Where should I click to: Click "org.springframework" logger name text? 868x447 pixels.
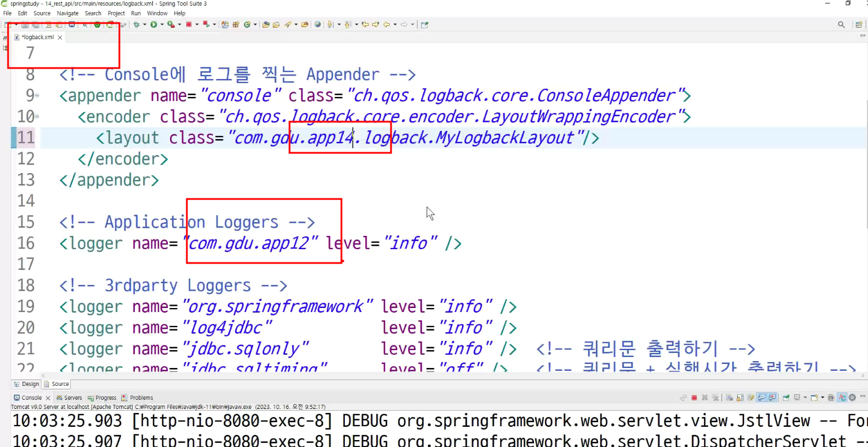coord(278,306)
